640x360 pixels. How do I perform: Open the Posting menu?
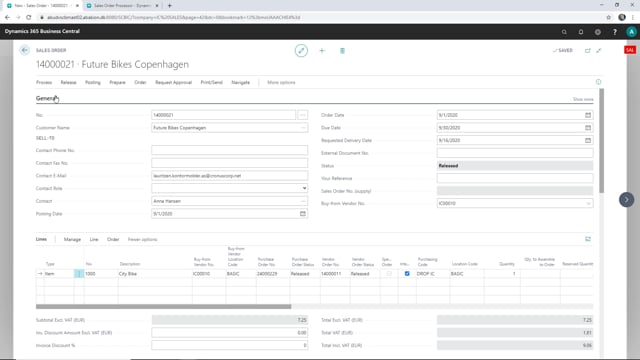coord(93,82)
